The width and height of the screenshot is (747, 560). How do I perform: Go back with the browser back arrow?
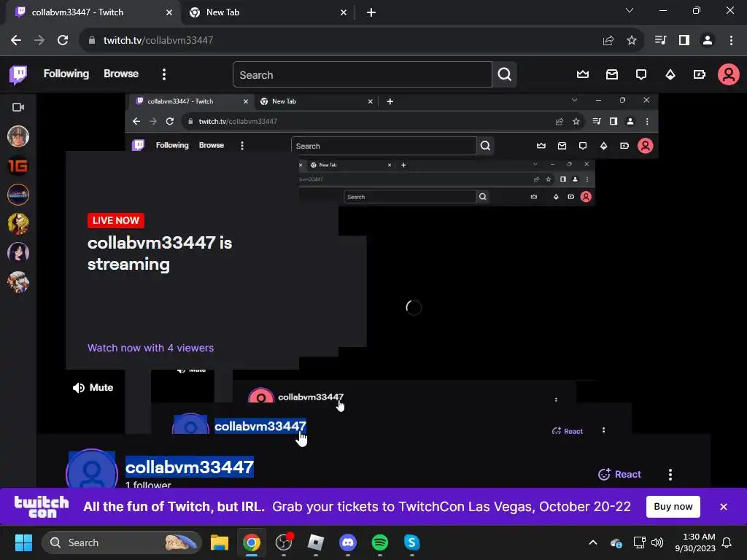pyautogui.click(x=16, y=40)
